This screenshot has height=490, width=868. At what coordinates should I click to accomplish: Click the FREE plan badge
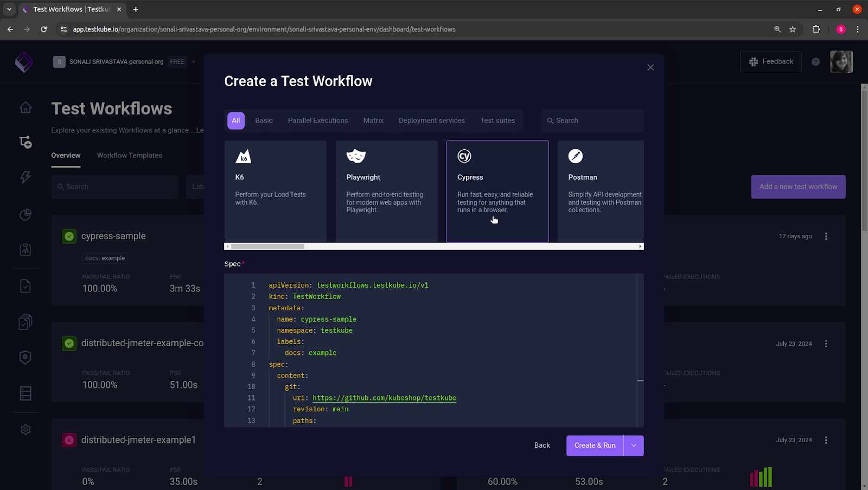coord(177,62)
